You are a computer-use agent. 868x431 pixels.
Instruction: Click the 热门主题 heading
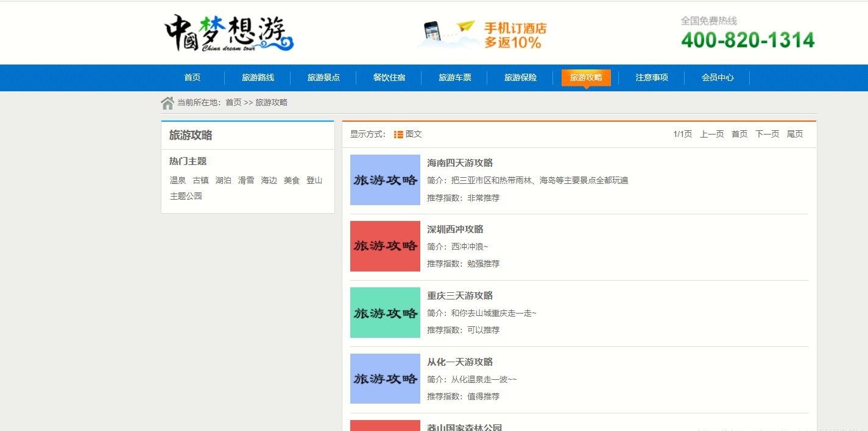(x=188, y=161)
